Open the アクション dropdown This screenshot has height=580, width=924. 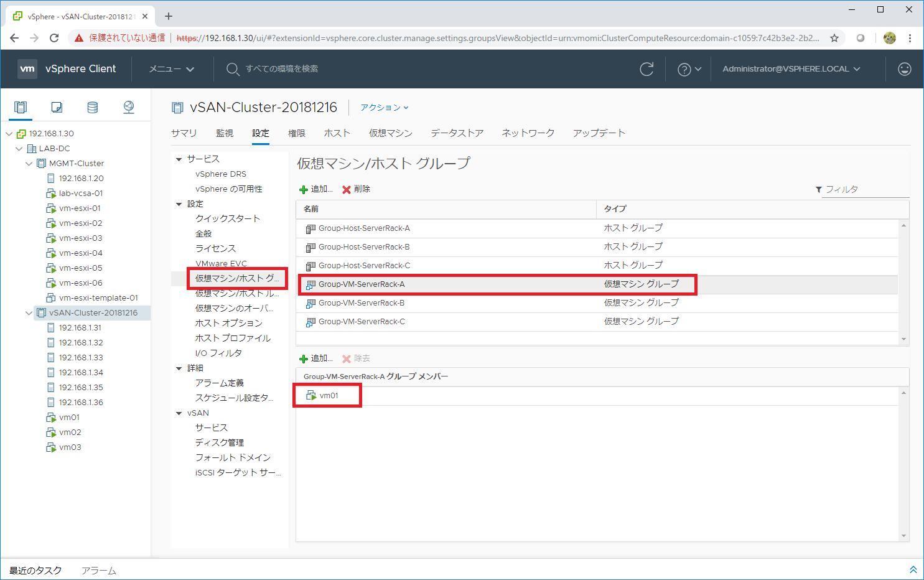385,108
